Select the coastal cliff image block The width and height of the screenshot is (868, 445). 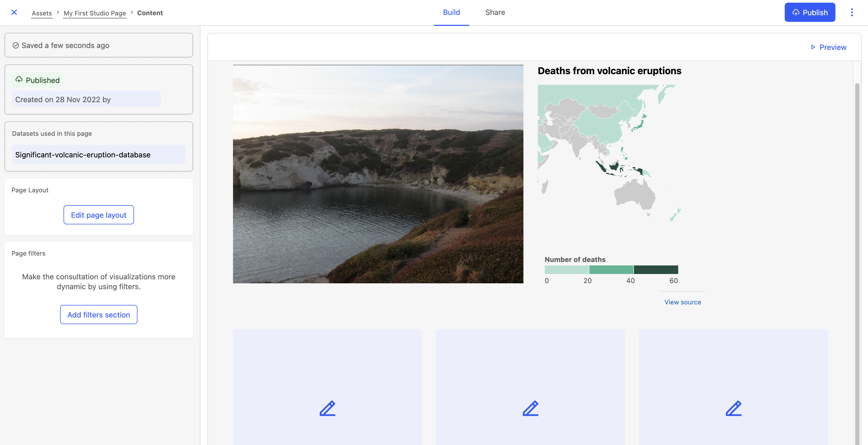pyautogui.click(x=378, y=174)
